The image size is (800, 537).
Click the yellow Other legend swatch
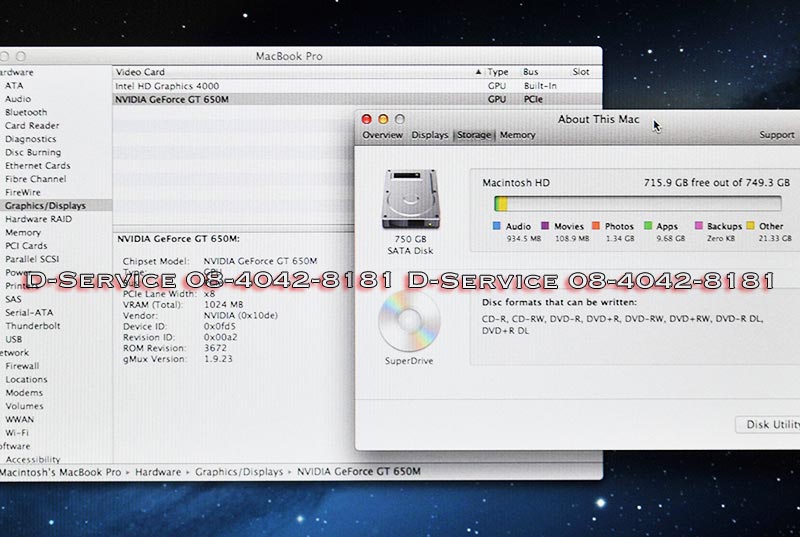pos(750,226)
